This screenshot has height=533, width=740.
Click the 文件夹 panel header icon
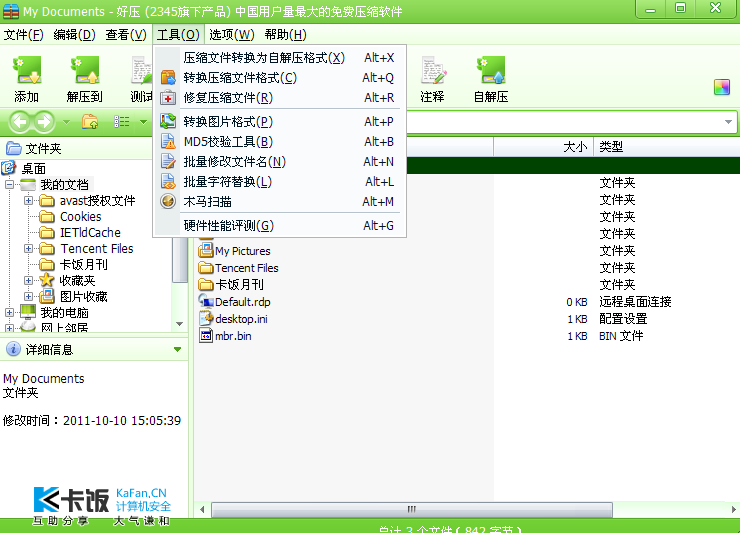pos(14,149)
